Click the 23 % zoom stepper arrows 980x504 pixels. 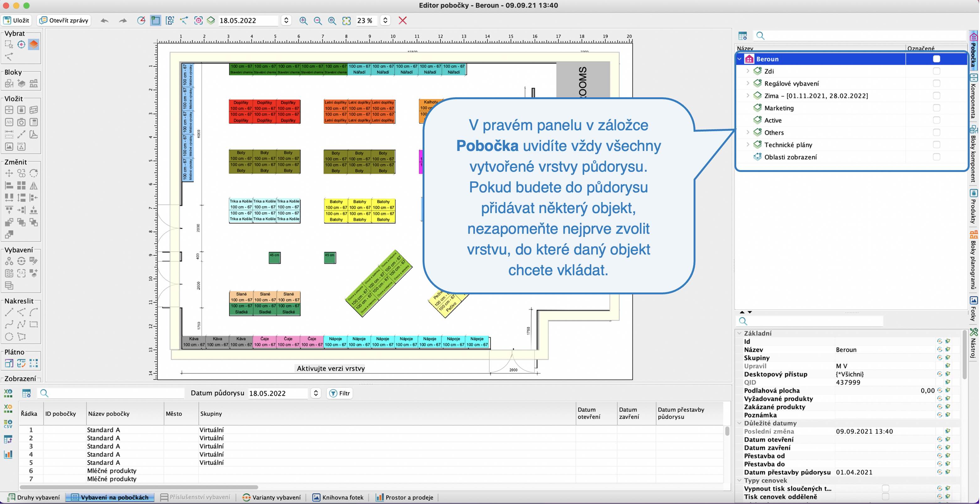pyautogui.click(x=385, y=21)
